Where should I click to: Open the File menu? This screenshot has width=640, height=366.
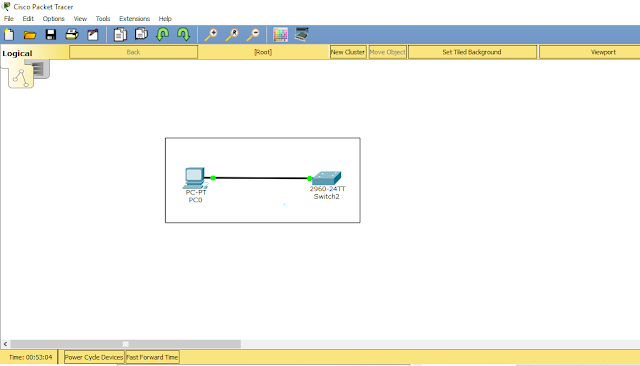pos(9,19)
